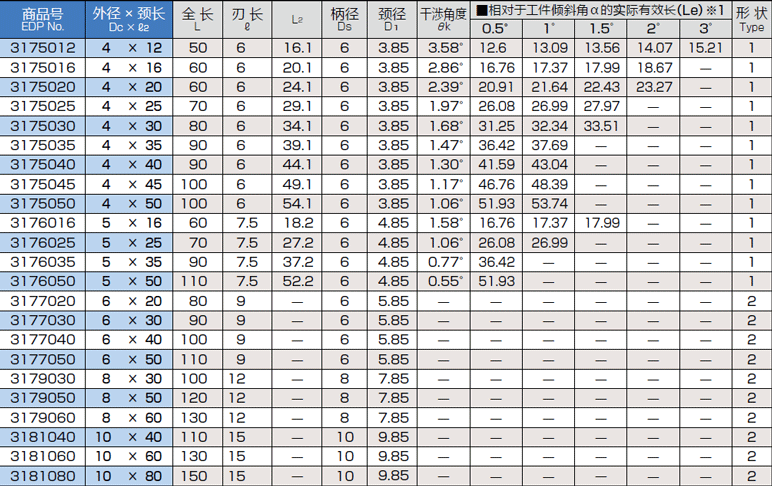The width and height of the screenshot is (772, 486).
Task: Select the EDP No. 3175012 cell
Action: pyautogui.click(x=43, y=48)
